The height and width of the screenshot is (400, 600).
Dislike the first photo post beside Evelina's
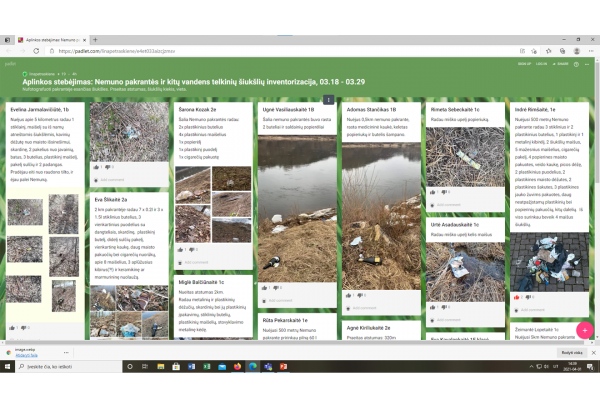coord(108,167)
